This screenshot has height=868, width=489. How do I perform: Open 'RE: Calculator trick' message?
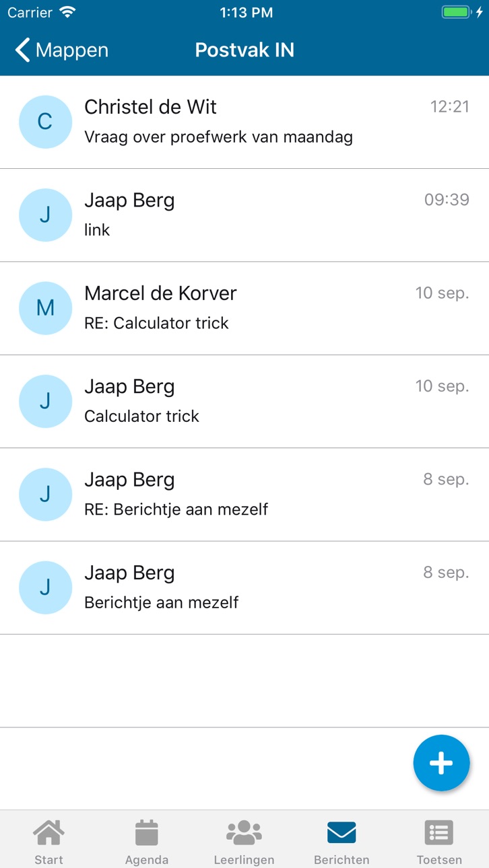pos(244,308)
